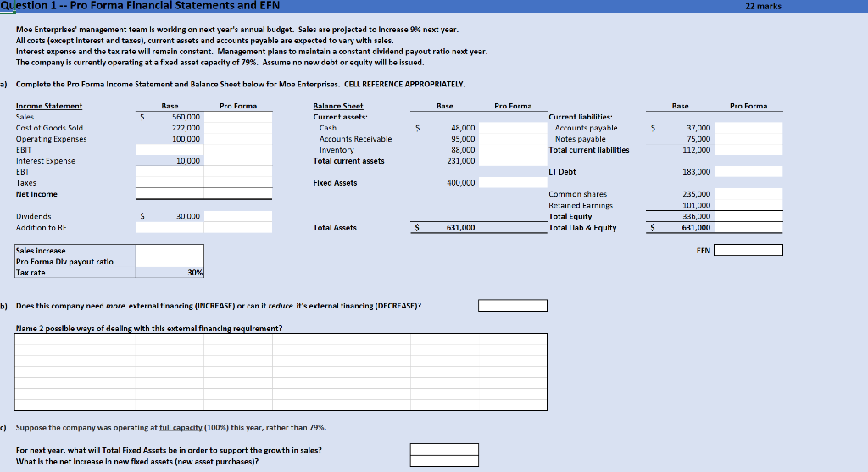Select the Base Addition to RE cell

coord(170,227)
